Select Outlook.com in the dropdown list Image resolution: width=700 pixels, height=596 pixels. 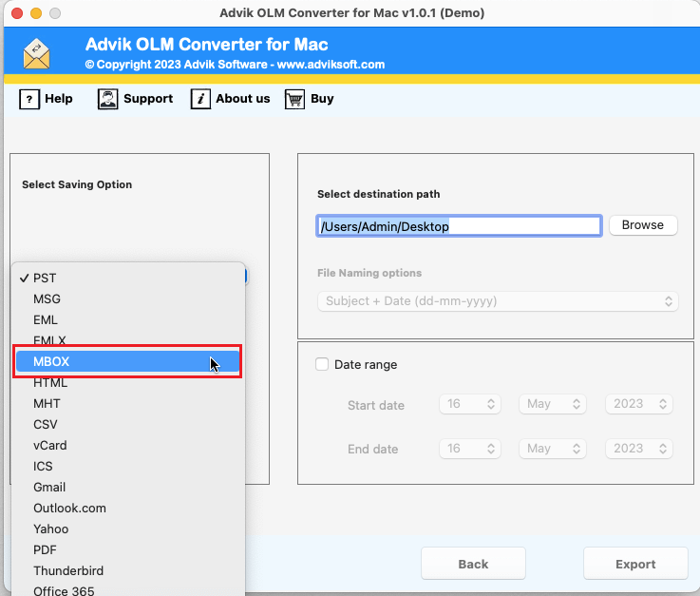click(128, 508)
